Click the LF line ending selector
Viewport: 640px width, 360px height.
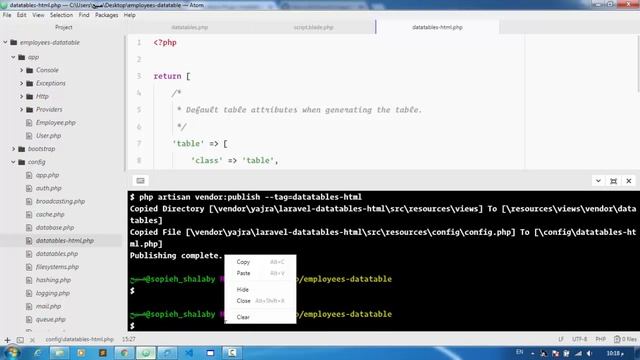point(561,339)
